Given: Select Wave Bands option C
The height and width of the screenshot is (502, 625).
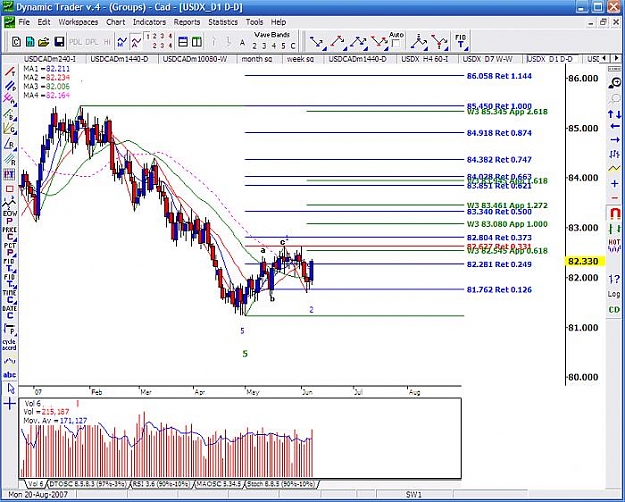Looking at the screenshot, I should pos(293,46).
